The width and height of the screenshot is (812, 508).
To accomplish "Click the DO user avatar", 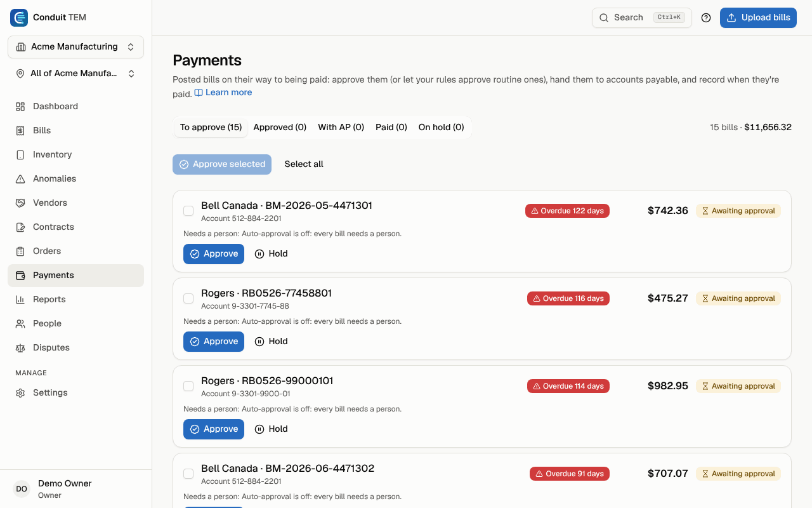I will pyautogui.click(x=22, y=489).
